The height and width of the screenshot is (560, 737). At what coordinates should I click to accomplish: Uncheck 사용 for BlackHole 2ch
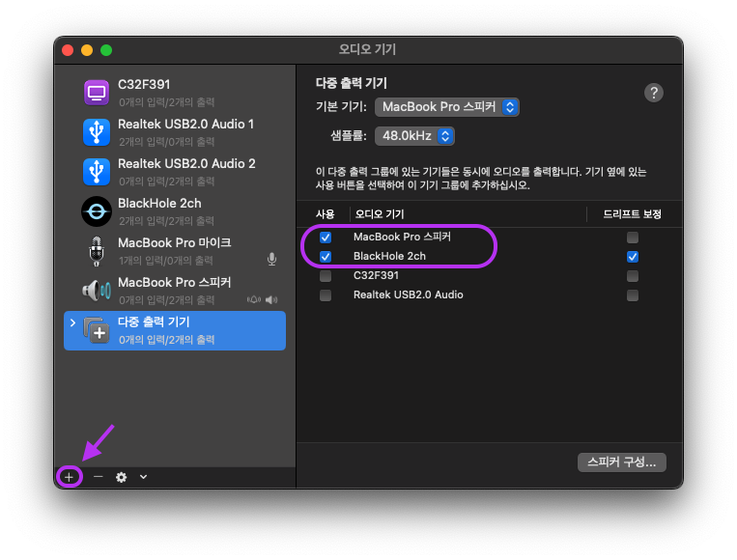tap(326, 257)
